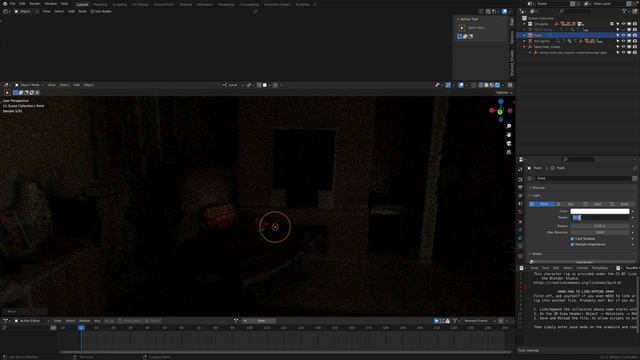The height and width of the screenshot is (360, 640).
Task: Click the pan hand viewport icon
Action: click(x=509, y=135)
